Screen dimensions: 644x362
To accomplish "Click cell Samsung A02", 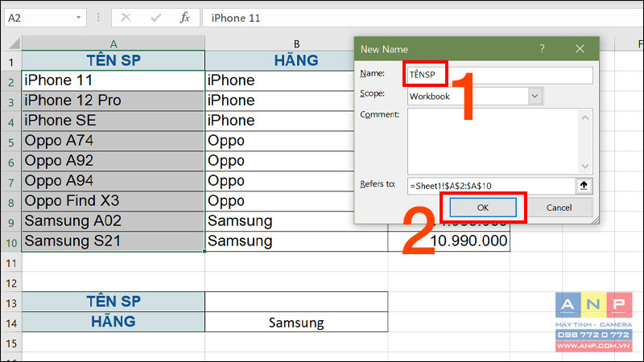I will click(x=114, y=221).
